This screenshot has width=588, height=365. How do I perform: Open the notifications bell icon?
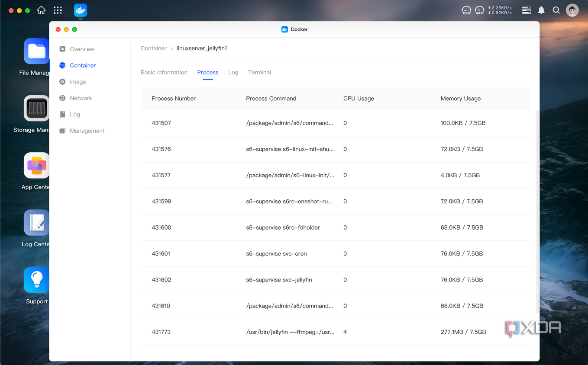(541, 10)
